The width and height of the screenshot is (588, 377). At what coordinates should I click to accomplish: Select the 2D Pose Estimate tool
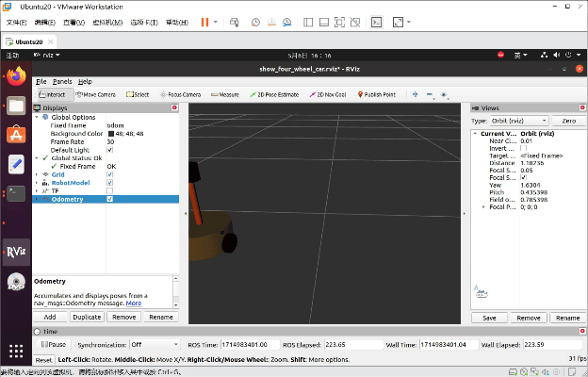point(274,94)
